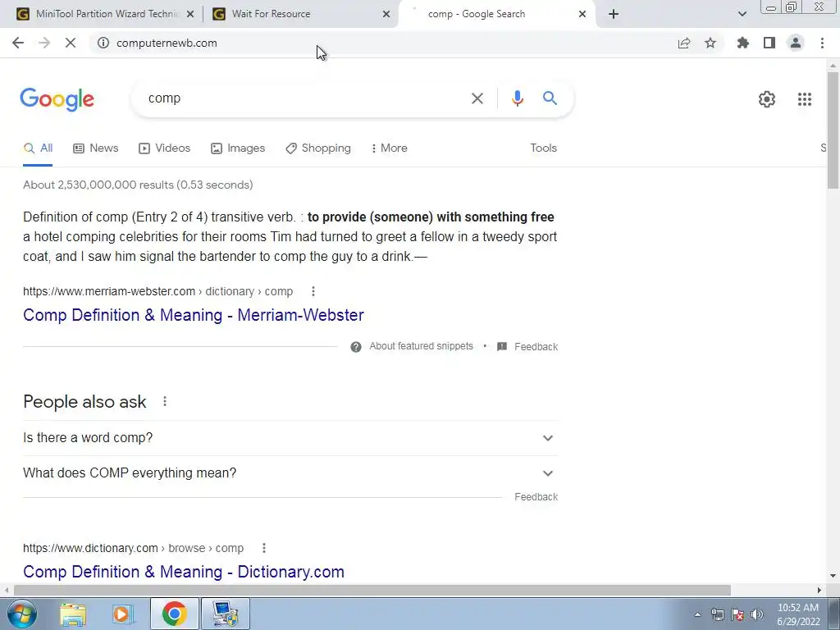840x630 pixels.
Task: Switch to Wait For Resource tab
Action: [301, 14]
